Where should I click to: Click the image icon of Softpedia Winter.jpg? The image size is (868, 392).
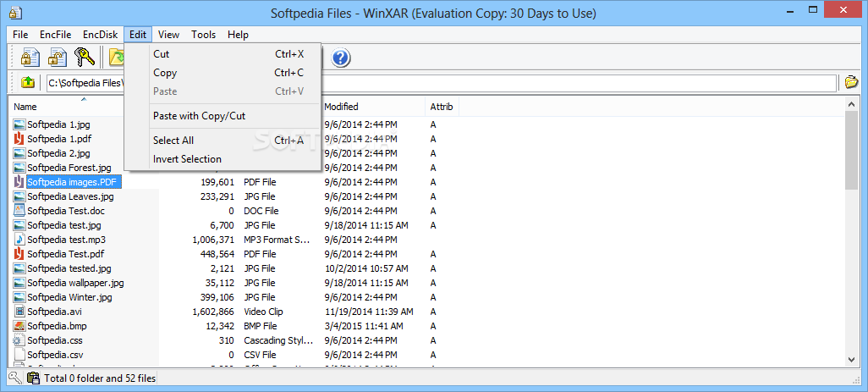(19, 297)
